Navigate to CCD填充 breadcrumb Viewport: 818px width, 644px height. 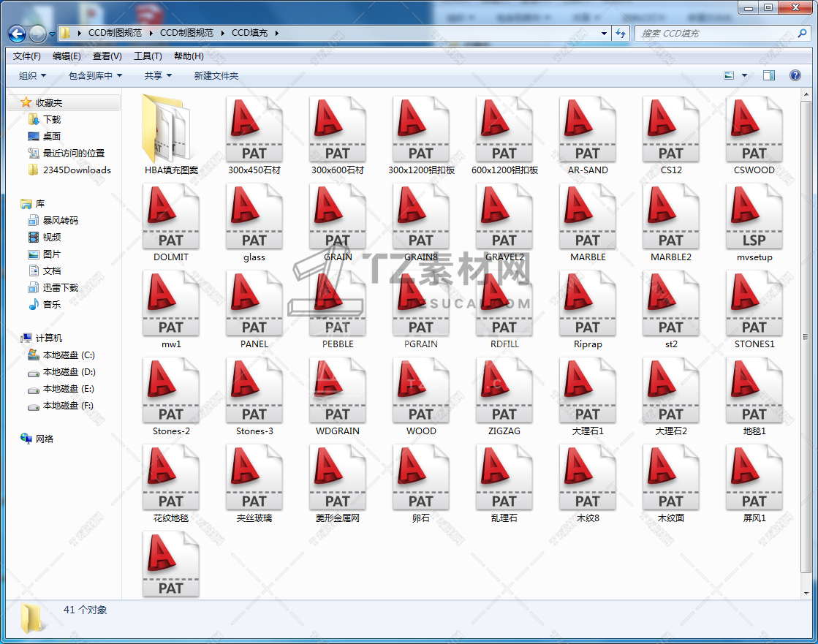(x=249, y=33)
